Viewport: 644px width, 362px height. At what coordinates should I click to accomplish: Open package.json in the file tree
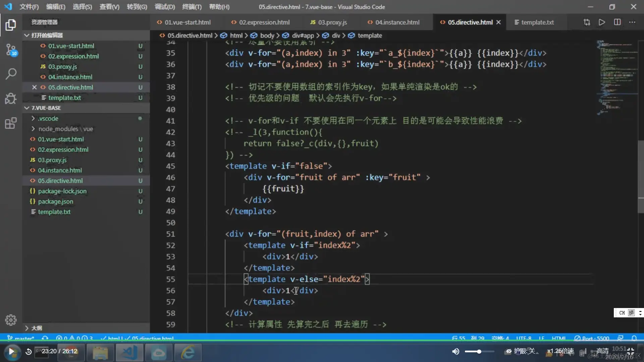tap(55, 201)
